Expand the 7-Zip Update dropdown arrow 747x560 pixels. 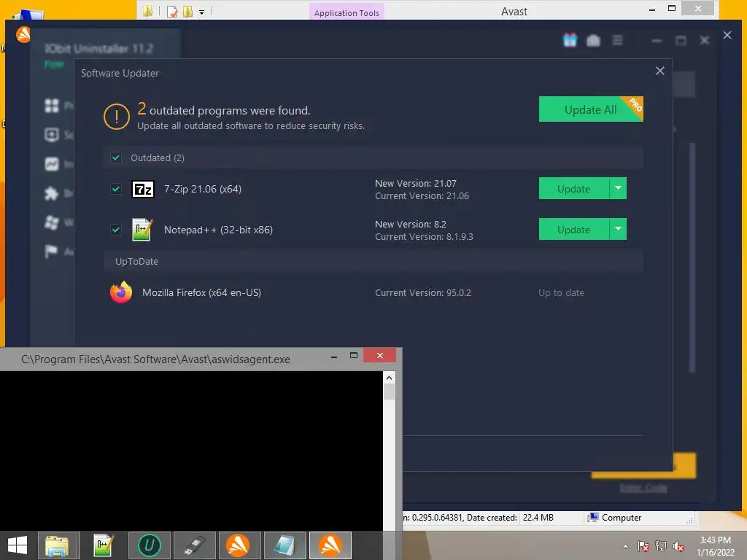[618, 189]
